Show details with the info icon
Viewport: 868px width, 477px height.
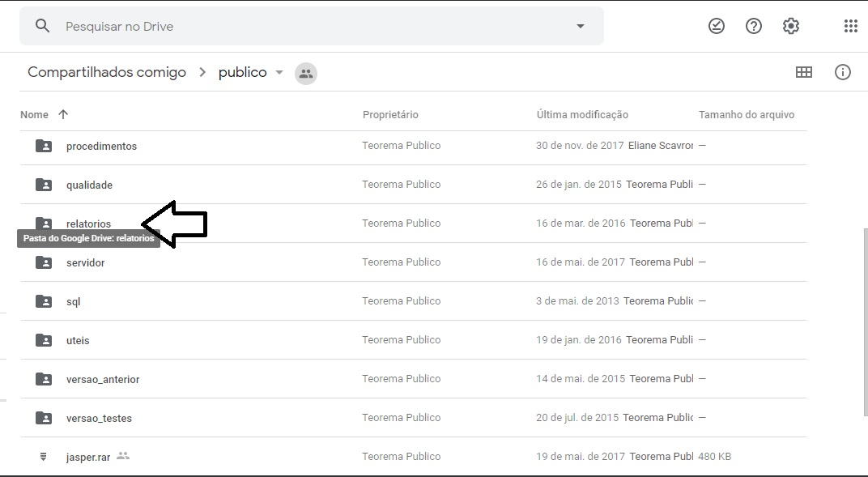tap(843, 72)
